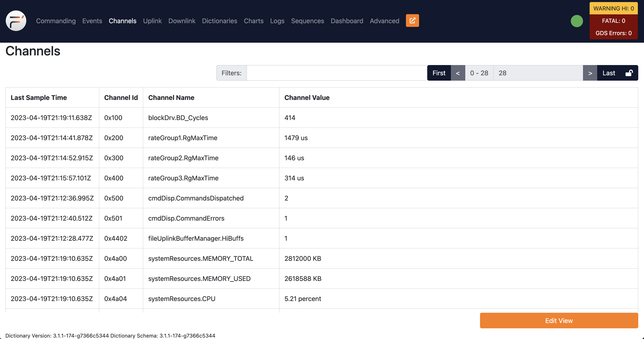The image size is (644, 339).
Task: Navigate to the Advanced tab
Action: [384, 21]
